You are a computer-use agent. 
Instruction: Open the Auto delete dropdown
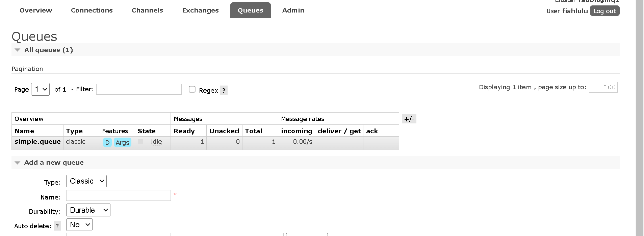tap(79, 225)
